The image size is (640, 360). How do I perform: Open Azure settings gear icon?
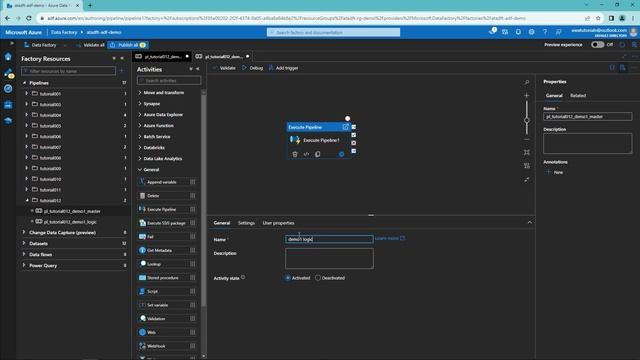point(531,32)
